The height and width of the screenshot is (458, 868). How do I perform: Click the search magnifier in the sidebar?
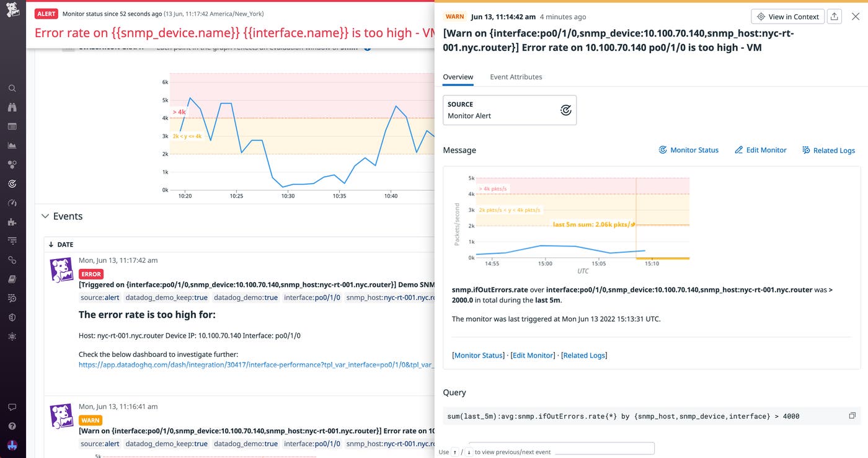point(12,89)
